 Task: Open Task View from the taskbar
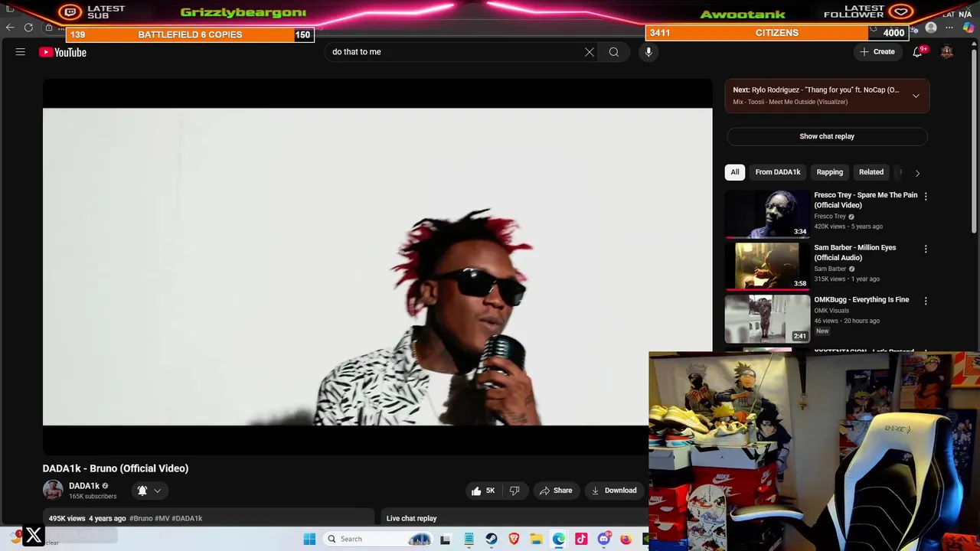click(x=445, y=539)
